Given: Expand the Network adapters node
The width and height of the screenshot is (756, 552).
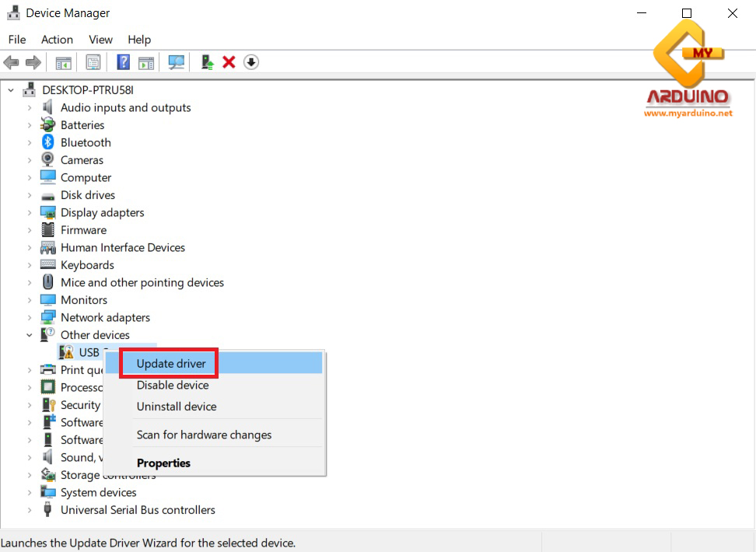Looking at the screenshot, I should pos(30,317).
